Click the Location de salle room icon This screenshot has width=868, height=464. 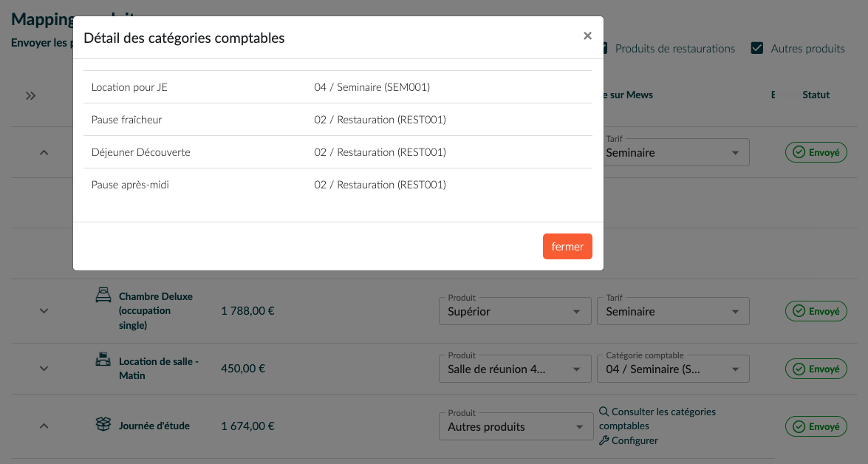[x=103, y=361]
